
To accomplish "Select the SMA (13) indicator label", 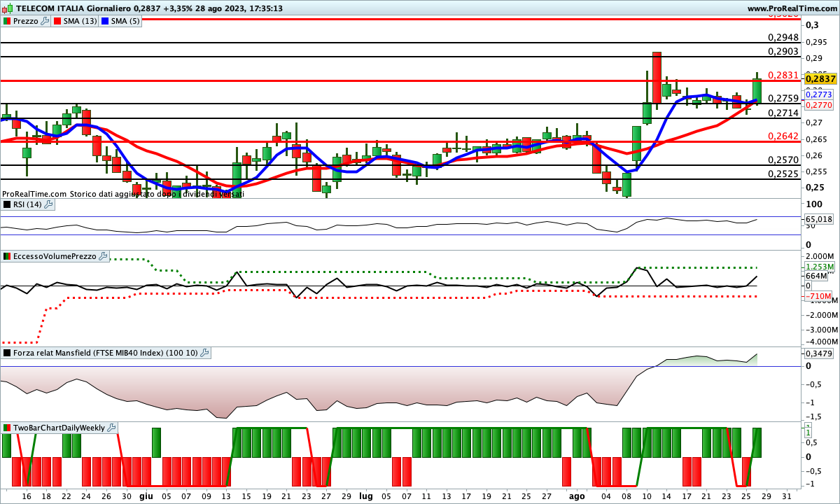I will pos(80,21).
